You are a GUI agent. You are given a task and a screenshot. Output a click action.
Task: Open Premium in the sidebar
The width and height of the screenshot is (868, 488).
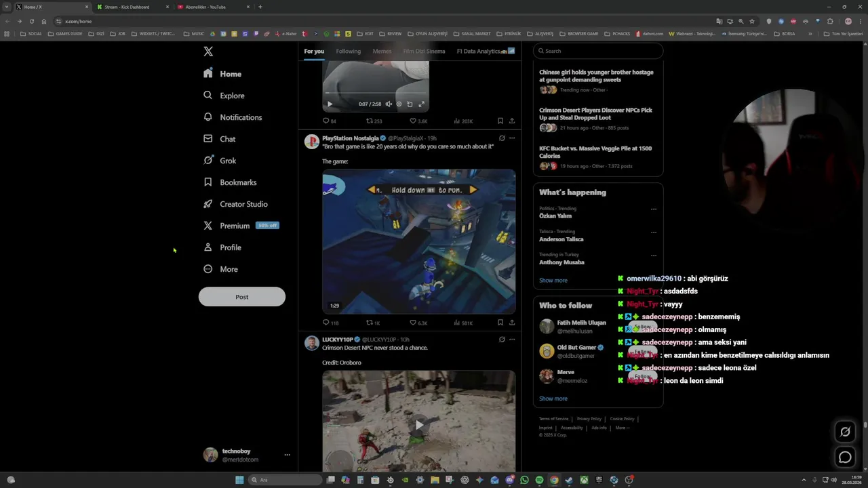[241, 226]
